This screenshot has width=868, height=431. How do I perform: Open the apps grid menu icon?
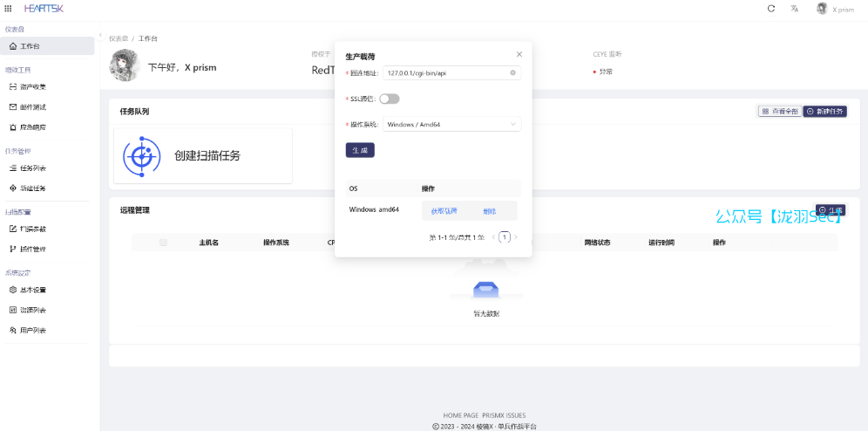click(x=9, y=9)
